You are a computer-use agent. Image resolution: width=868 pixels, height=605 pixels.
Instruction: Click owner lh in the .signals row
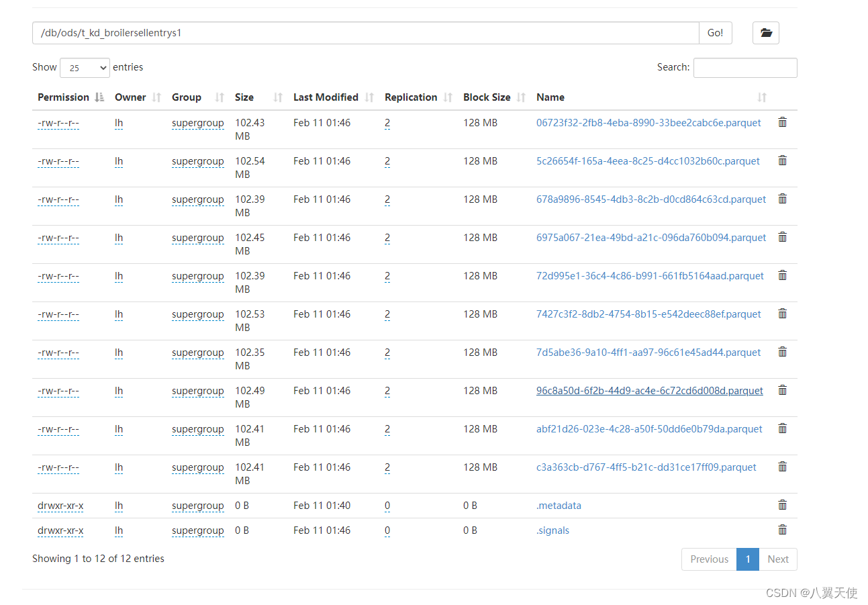pyautogui.click(x=119, y=530)
